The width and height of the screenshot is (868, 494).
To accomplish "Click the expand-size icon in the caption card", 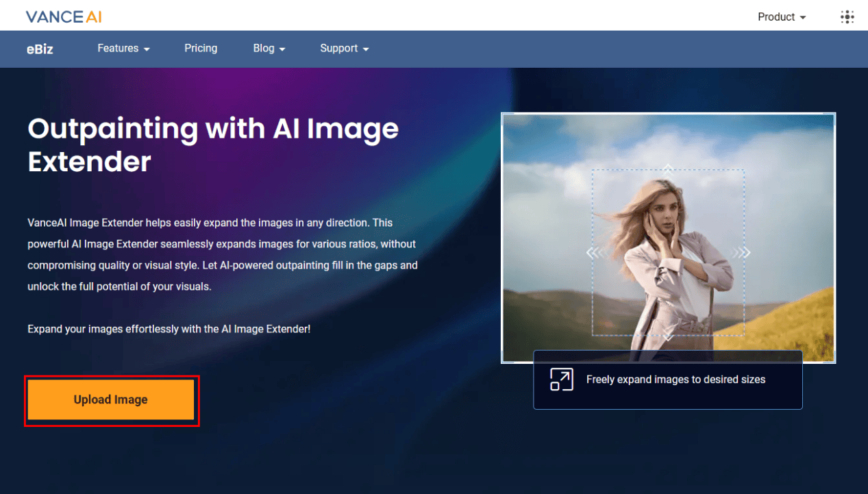I will [561, 380].
